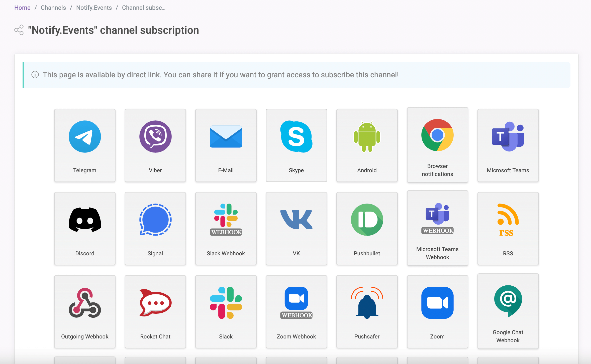Screen dimensions: 591x364
Task: Choose the Google Chat Webhook icon
Action: 508,301
